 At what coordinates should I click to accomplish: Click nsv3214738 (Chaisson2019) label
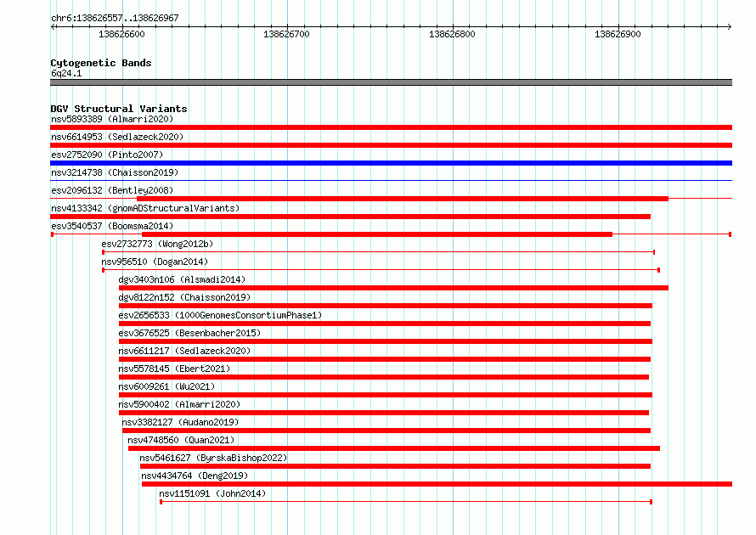point(115,172)
